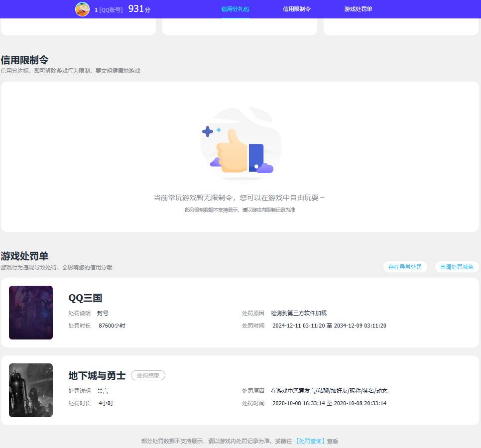Viewport: 481px width, 448px height.
Task: Switch to the 信用分礼包 tab
Action: pos(235,9)
